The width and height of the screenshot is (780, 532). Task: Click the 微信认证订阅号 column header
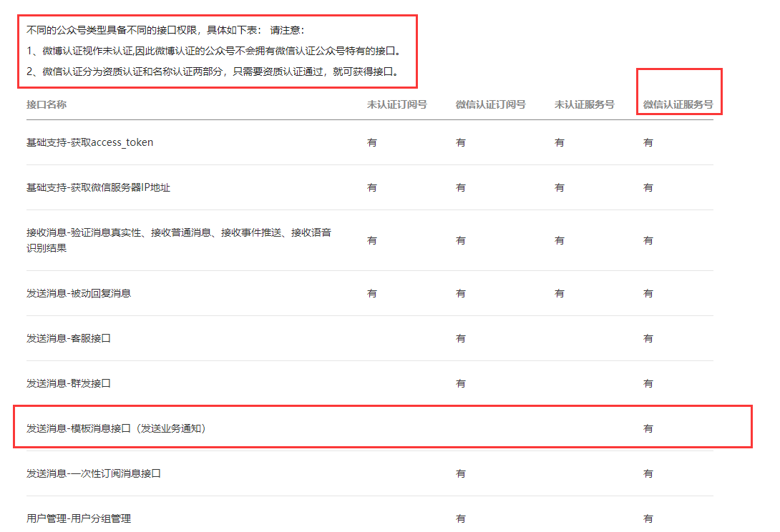pos(490,104)
